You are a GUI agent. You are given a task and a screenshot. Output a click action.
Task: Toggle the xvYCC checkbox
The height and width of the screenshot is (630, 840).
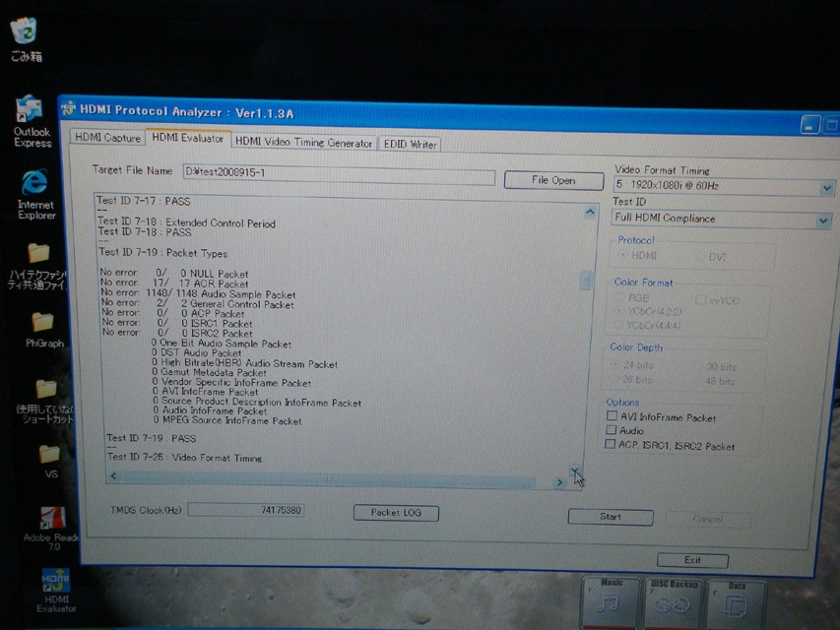click(x=699, y=299)
